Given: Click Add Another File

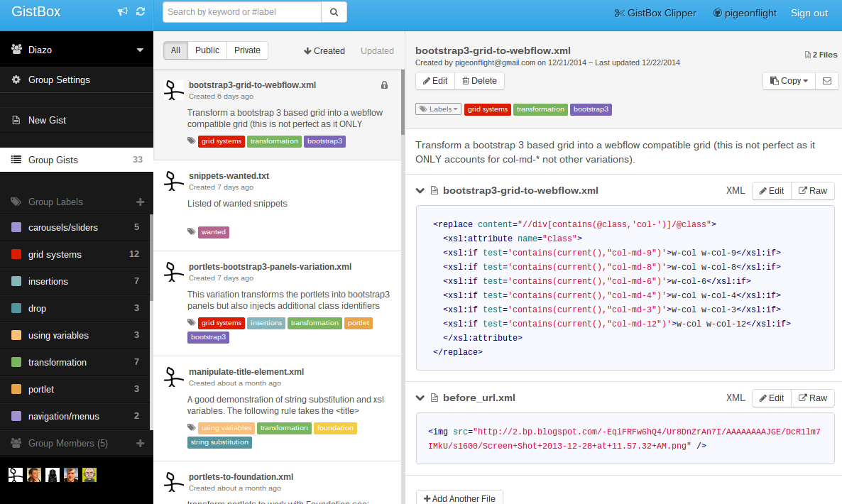Looking at the screenshot, I should point(459,498).
